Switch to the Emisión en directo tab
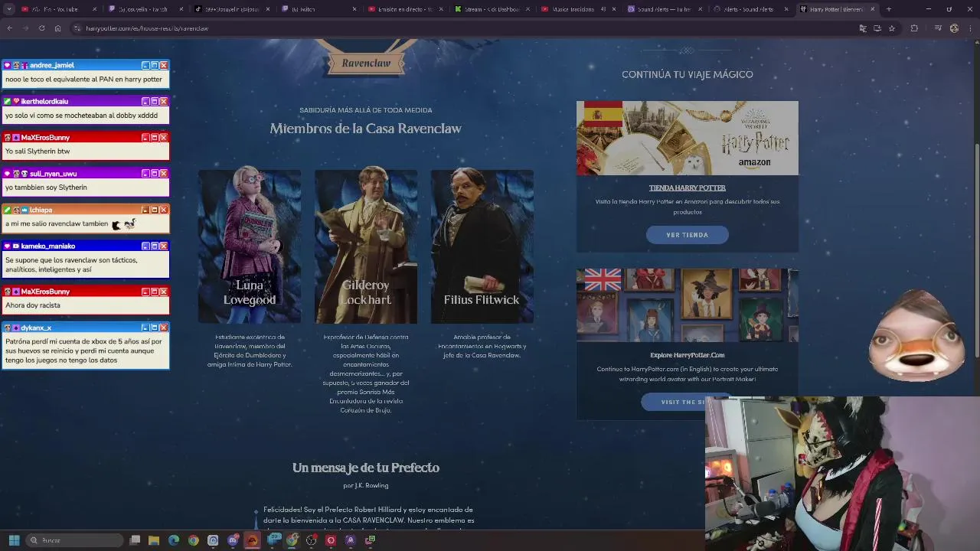 click(403, 9)
